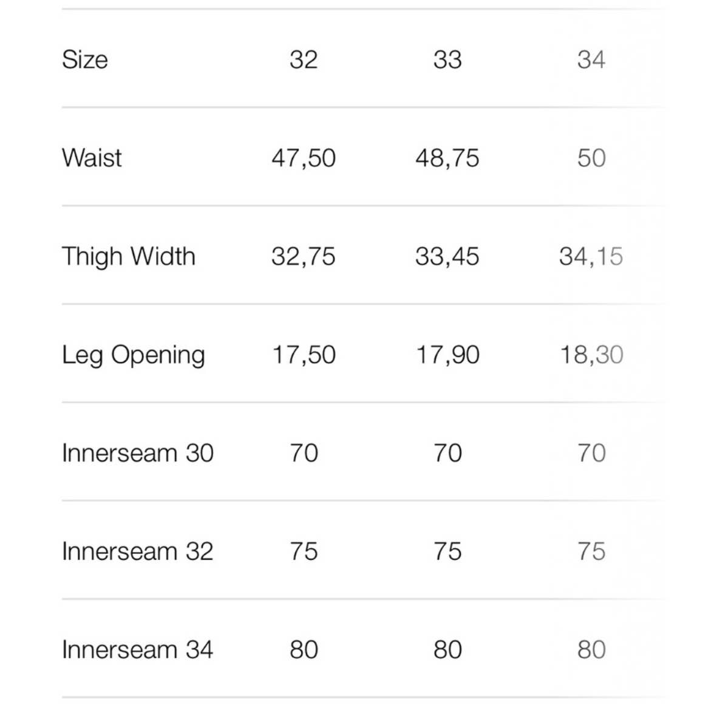Select the size 34 column header
The image size is (728, 728).
(x=591, y=60)
